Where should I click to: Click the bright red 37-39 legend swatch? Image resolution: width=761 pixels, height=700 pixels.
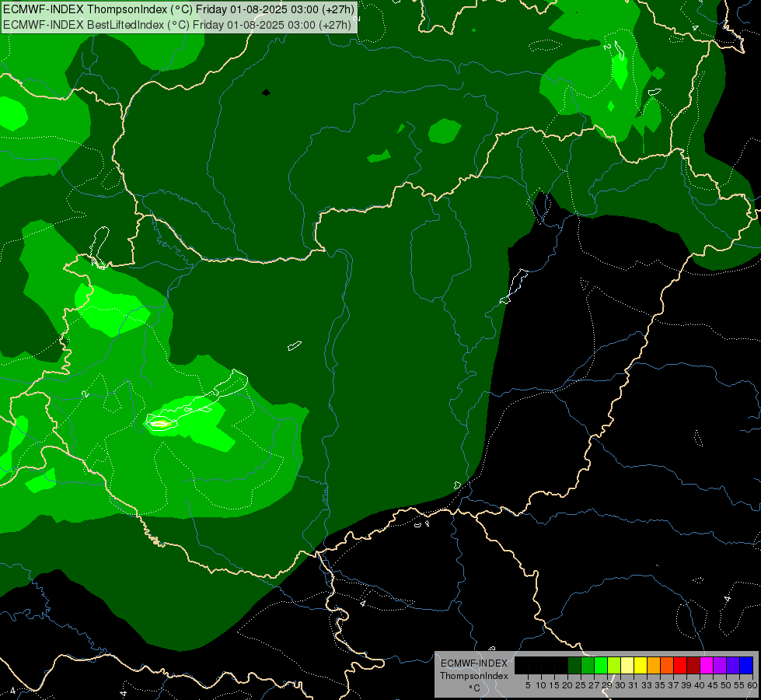(x=680, y=666)
